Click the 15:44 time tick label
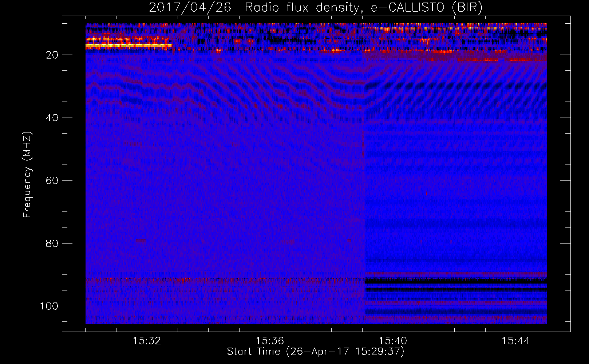589x364 pixels. pyautogui.click(x=516, y=341)
